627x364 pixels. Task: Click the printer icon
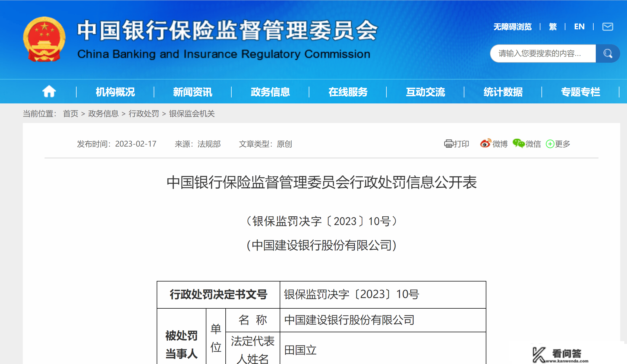click(x=449, y=144)
